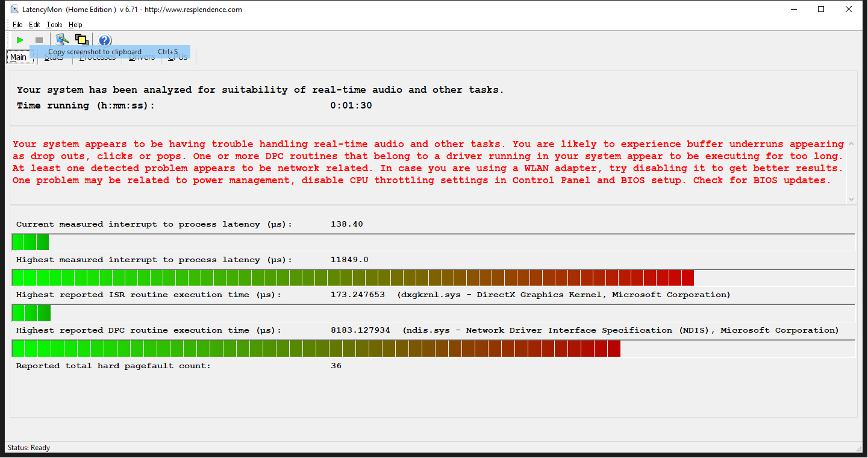Open options via the monitor-and-pencil toolbar icon
The image size is (868, 458).
point(61,40)
